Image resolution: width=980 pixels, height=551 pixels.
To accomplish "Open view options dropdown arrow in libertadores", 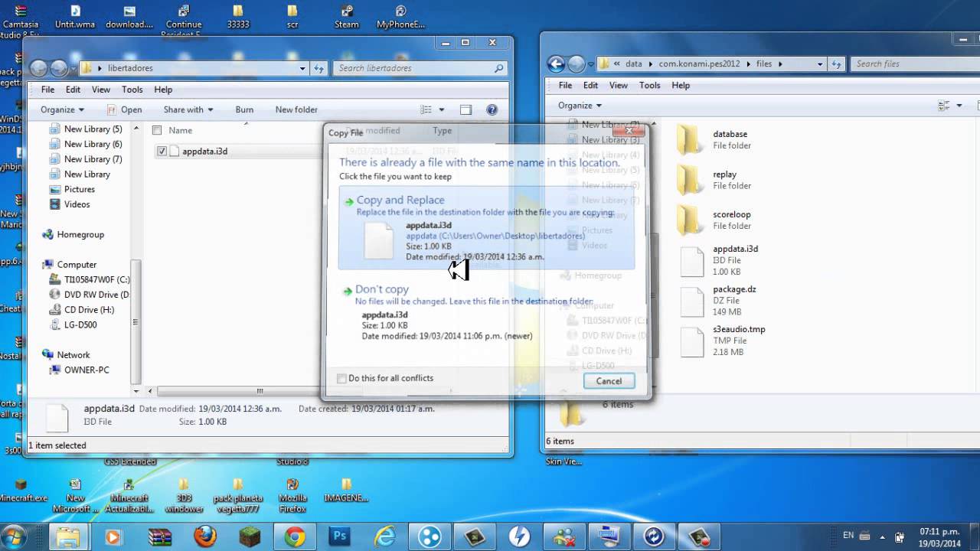I will [x=442, y=109].
